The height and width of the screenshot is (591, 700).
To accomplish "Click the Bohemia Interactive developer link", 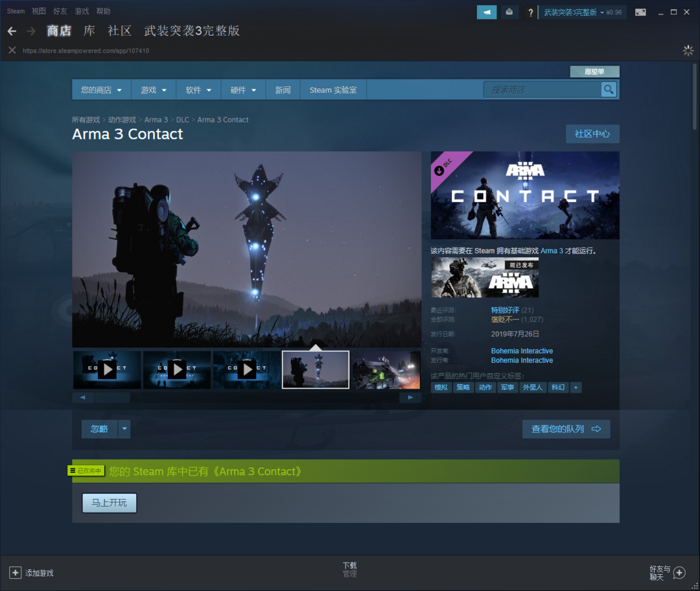I will [522, 351].
